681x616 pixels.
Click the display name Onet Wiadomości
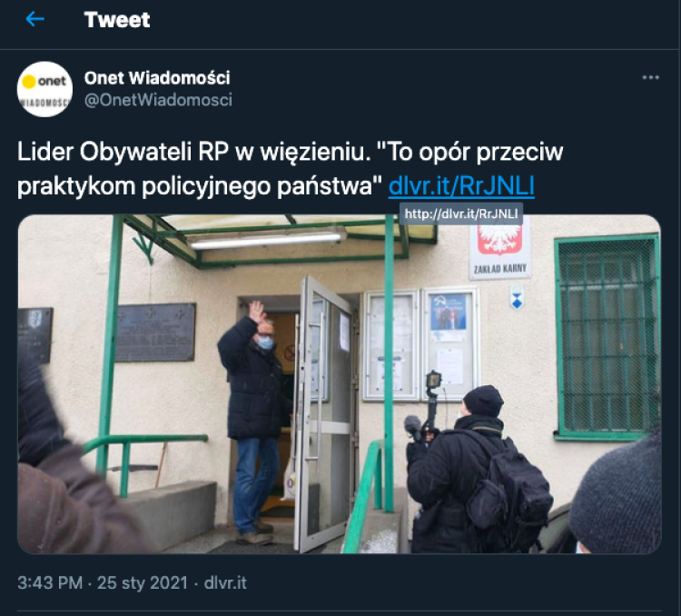pyautogui.click(x=157, y=78)
